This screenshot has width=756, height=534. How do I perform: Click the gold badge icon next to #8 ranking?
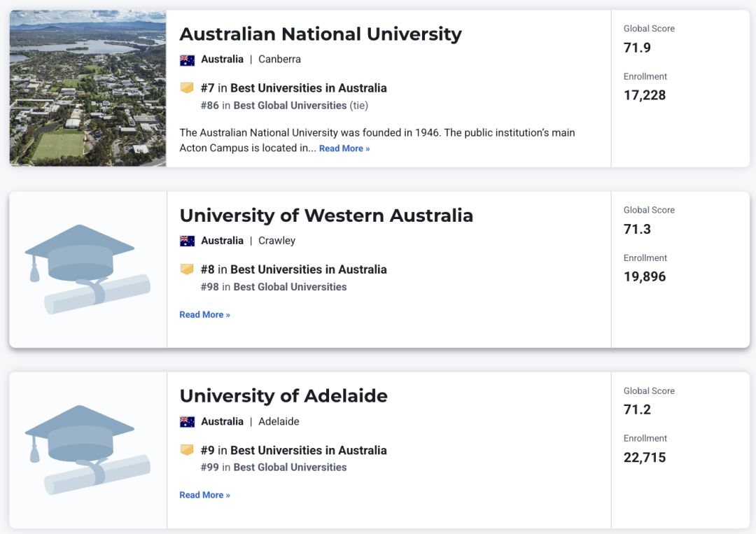click(x=187, y=269)
